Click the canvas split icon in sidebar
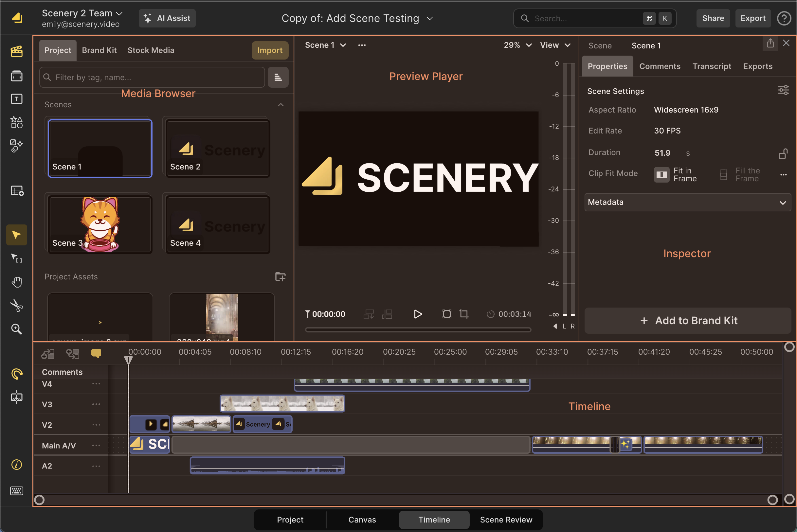 pyautogui.click(x=17, y=397)
